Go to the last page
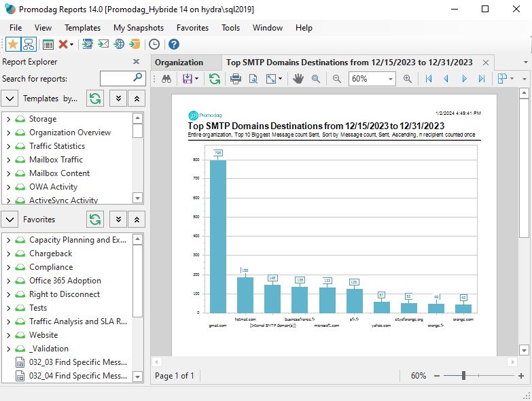 [x=482, y=79]
